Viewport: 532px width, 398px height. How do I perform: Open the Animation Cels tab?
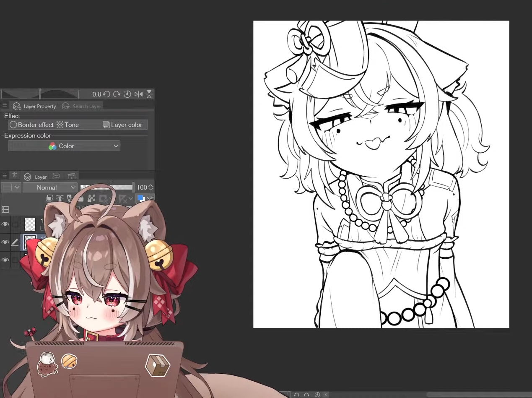click(x=72, y=176)
